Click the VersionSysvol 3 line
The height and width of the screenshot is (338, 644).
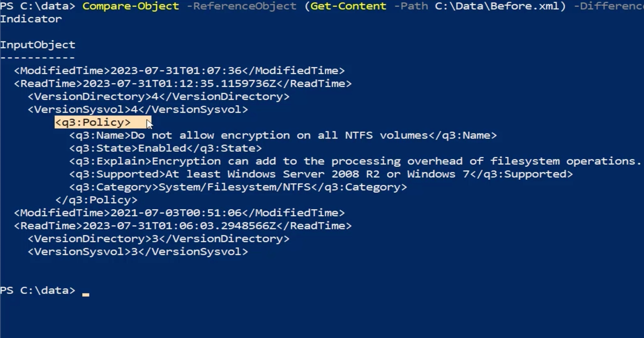pos(138,251)
